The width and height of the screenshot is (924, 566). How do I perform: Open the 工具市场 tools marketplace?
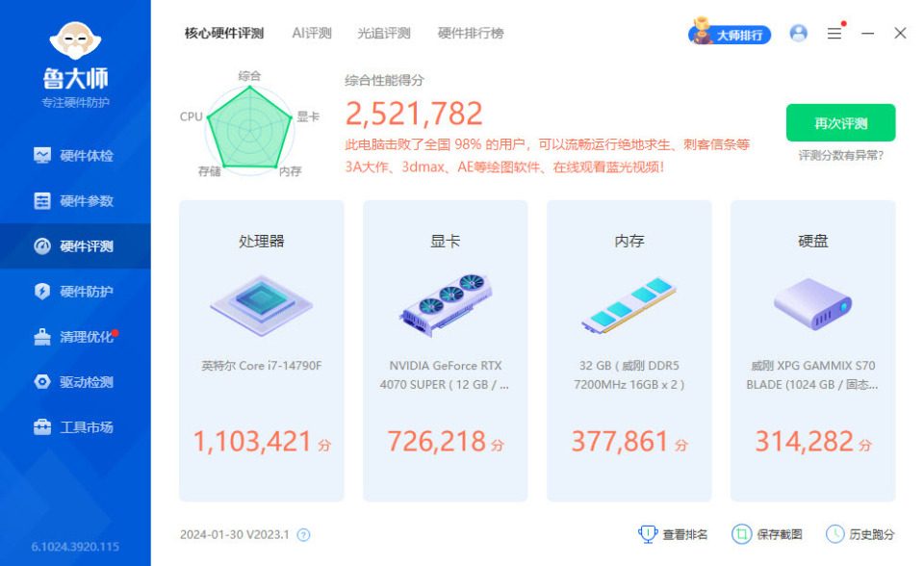pyautogui.click(x=77, y=426)
